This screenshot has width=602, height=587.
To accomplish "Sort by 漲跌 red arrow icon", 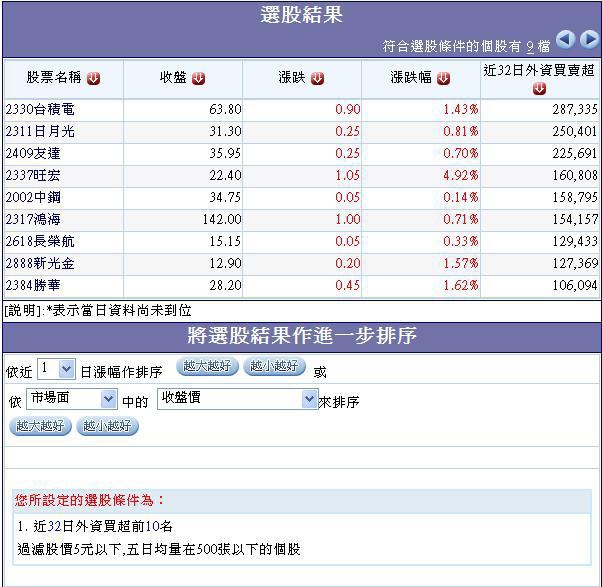I will tap(317, 79).
